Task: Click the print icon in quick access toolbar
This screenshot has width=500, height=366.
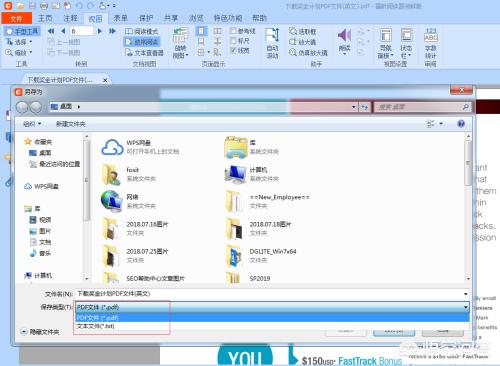Action: tap(44, 6)
